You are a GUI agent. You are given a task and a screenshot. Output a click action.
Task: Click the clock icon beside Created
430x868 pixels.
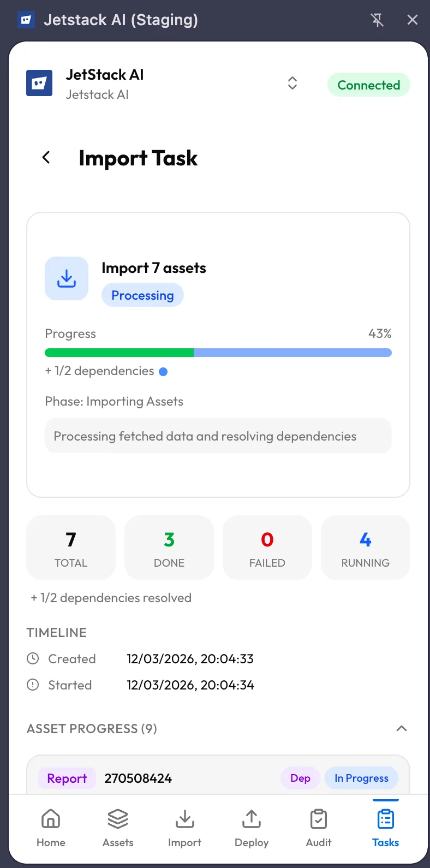click(x=34, y=658)
